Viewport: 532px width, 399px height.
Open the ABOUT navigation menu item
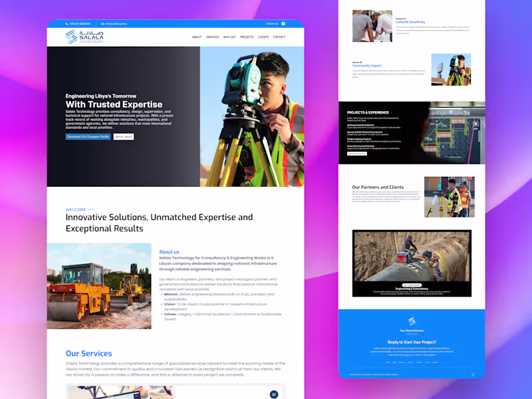point(197,37)
